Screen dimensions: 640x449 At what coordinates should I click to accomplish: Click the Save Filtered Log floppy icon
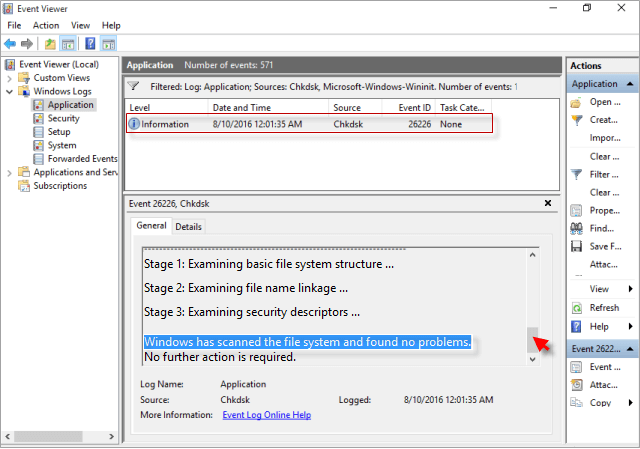click(x=576, y=246)
